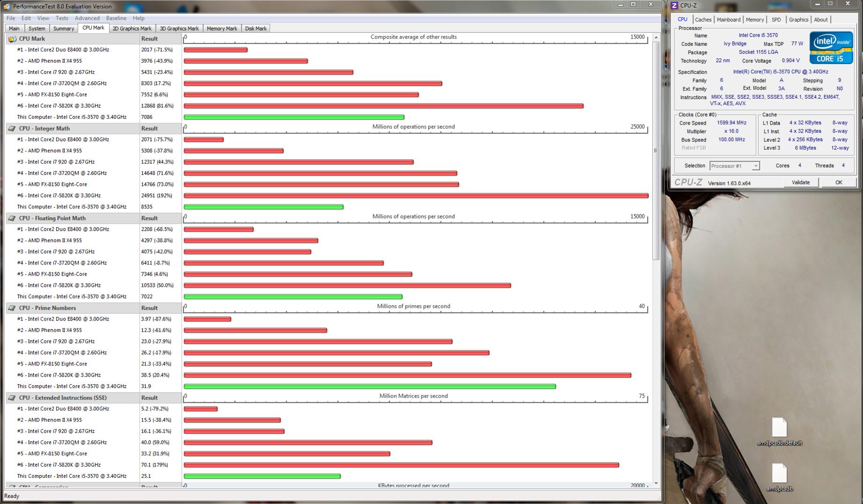This screenshot has height=504, width=863.
Task: Switch to the 3D Graphics Mark tab
Action: click(x=179, y=29)
